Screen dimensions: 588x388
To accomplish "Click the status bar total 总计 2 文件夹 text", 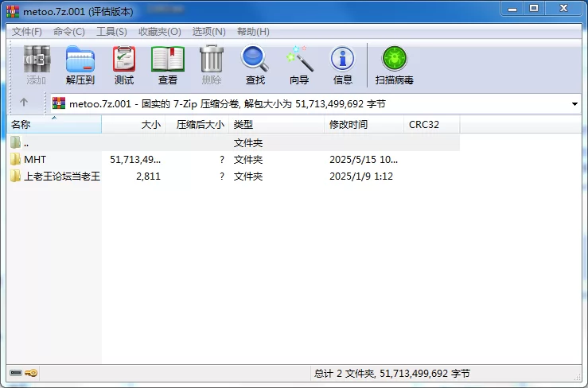I will (x=392, y=374).
